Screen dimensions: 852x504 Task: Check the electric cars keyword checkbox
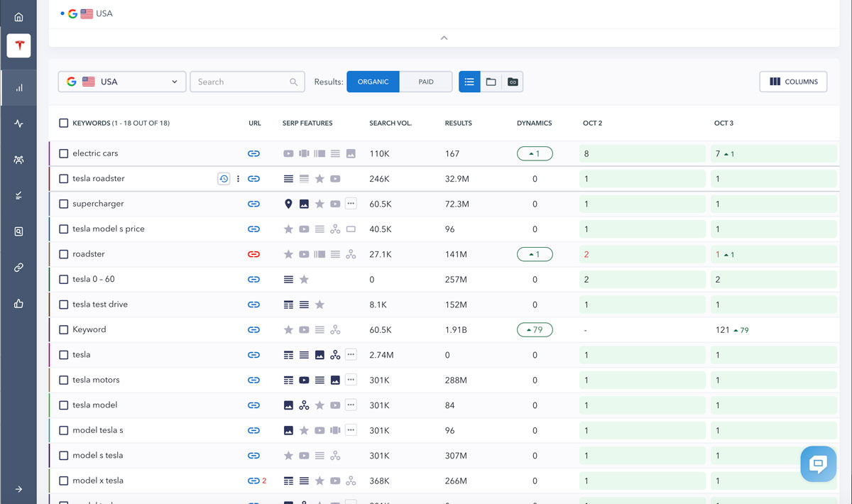tap(64, 153)
